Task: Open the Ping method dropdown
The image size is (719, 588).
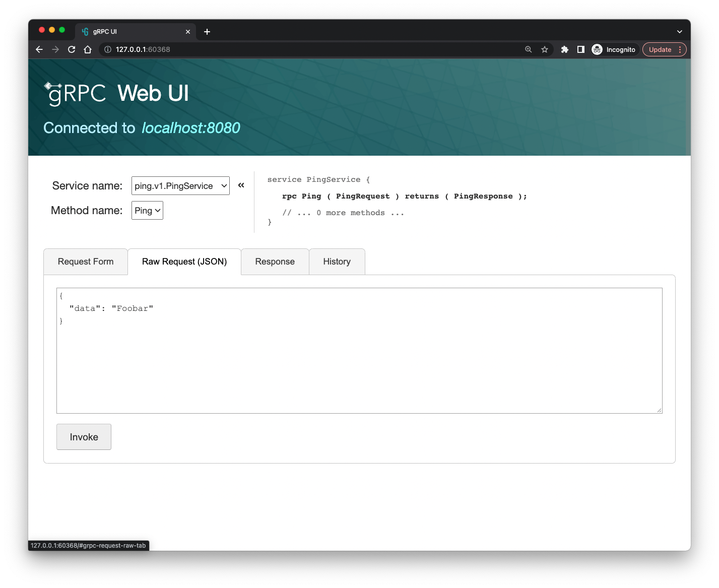Action: click(x=147, y=211)
